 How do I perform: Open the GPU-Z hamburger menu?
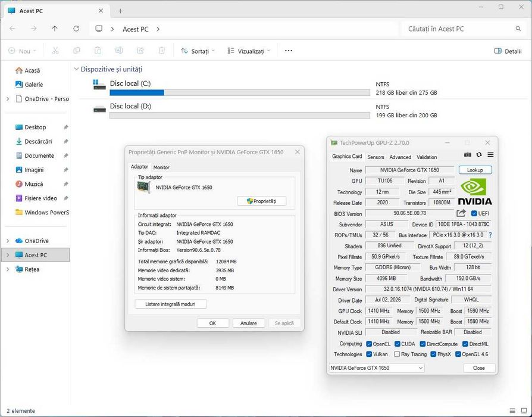click(x=490, y=155)
